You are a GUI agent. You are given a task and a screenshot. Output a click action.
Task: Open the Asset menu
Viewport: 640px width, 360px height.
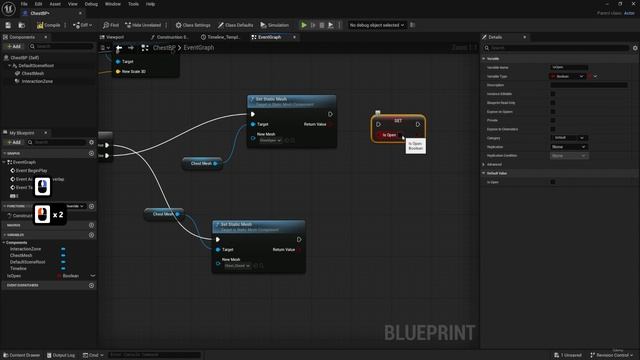[55, 4]
